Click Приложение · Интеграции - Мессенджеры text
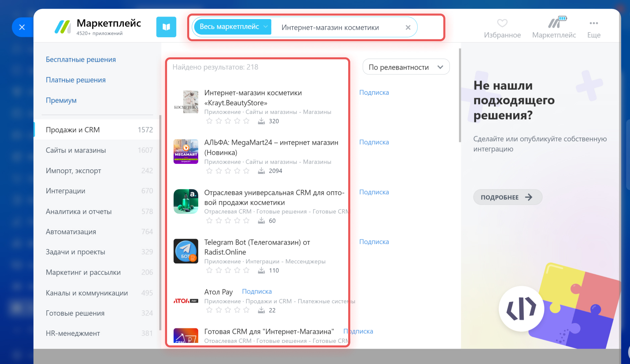630x364 pixels. [x=265, y=261]
